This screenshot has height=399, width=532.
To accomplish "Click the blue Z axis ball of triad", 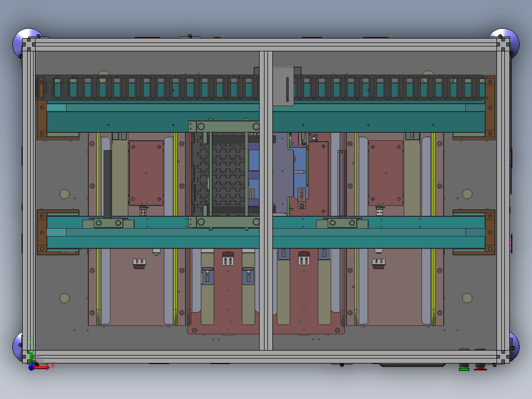I will (x=31, y=367).
